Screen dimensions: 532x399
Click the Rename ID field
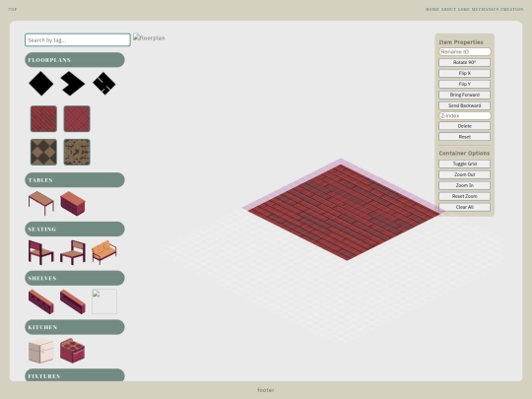(464, 51)
